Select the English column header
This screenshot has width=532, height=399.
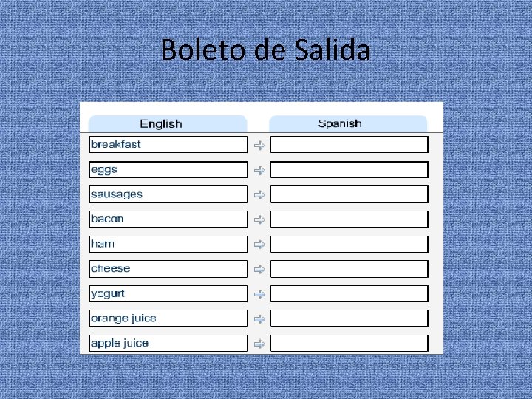168,123
